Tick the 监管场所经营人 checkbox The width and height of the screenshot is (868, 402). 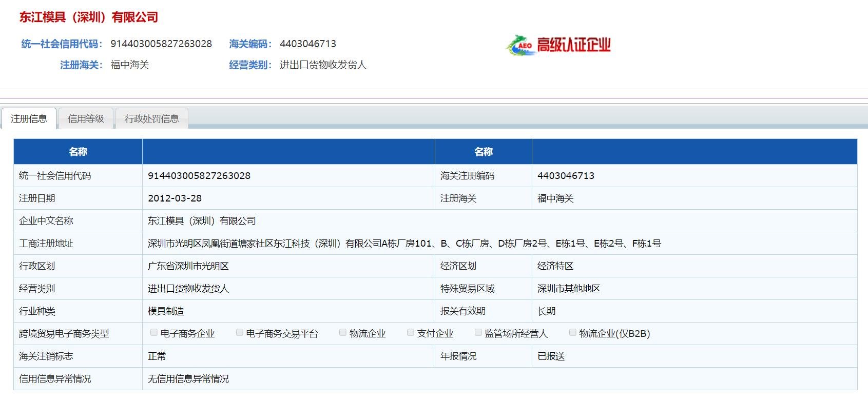click(x=478, y=332)
